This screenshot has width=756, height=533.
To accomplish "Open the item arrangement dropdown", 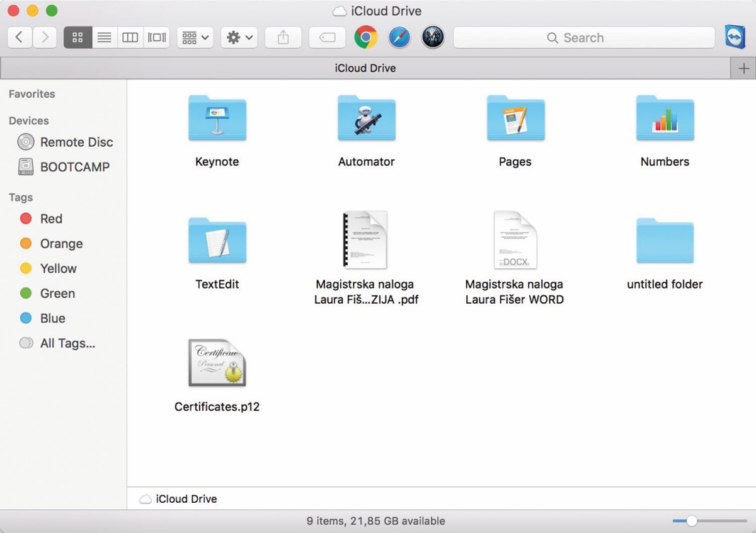I will coord(195,37).
